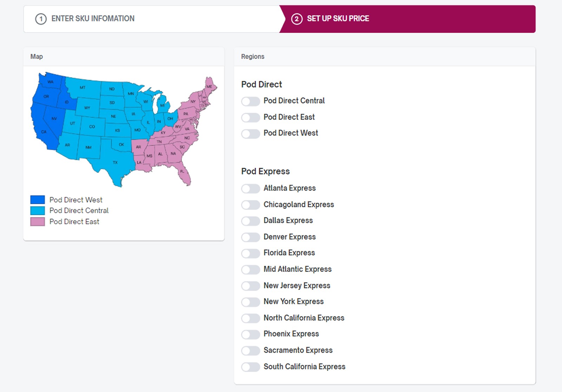This screenshot has width=562, height=392.
Task: Turn on the Florida Express toggle
Action: point(250,253)
